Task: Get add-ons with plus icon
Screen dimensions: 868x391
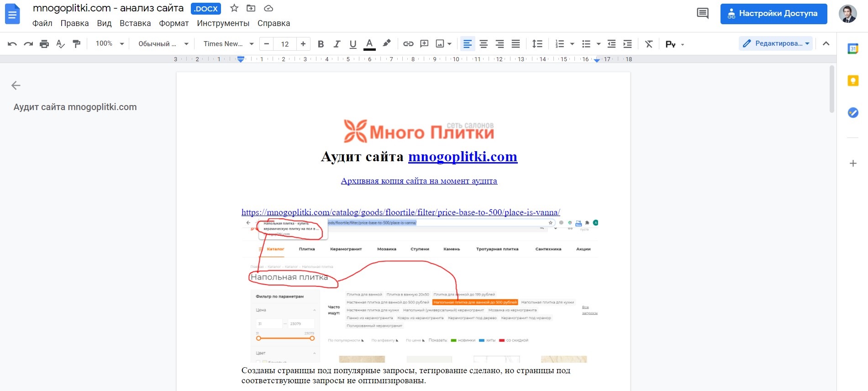Action: [x=853, y=163]
